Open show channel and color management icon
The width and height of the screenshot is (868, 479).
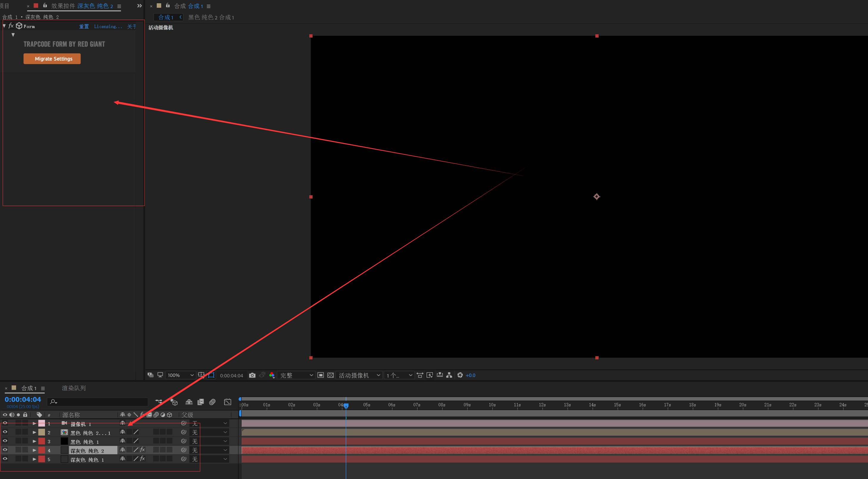[x=272, y=375]
